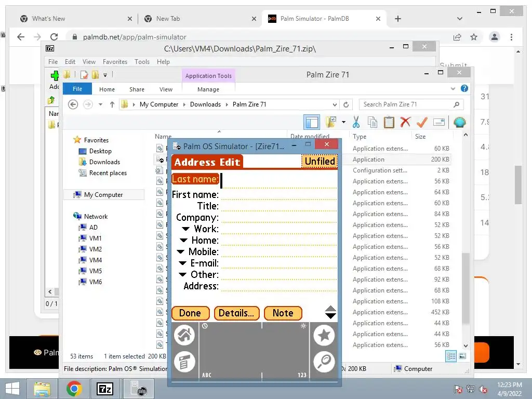
Task: Click the Explorer help question mark icon
Action: pos(464,88)
